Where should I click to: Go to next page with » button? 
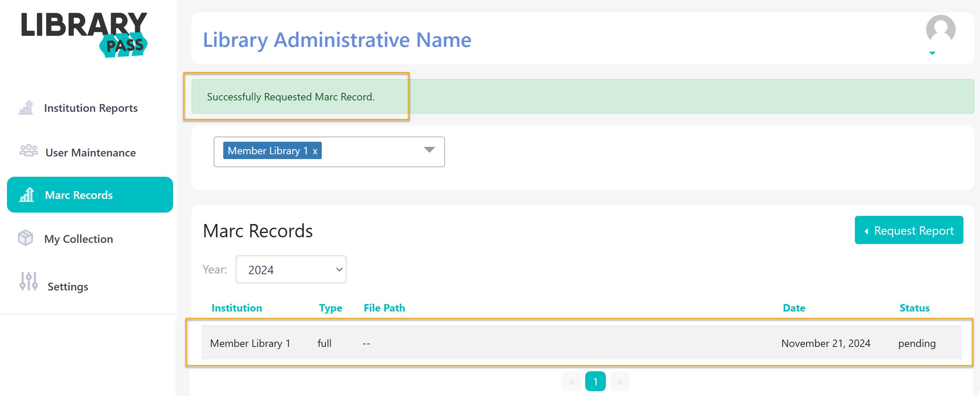[620, 382]
